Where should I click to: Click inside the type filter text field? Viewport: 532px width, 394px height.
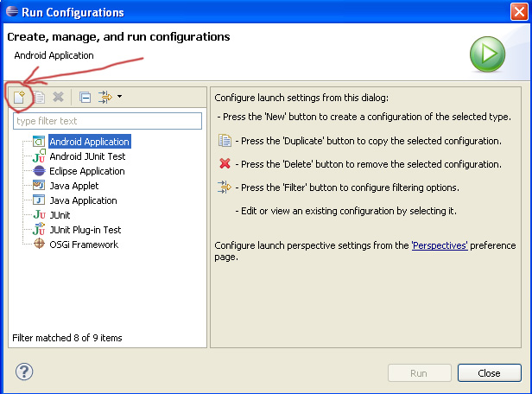107,121
